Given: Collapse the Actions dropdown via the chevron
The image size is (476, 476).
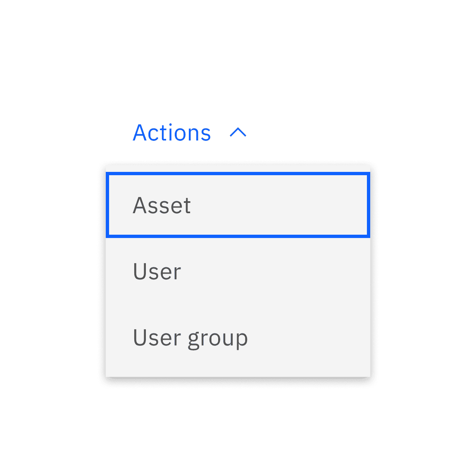Looking at the screenshot, I should click(238, 133).
